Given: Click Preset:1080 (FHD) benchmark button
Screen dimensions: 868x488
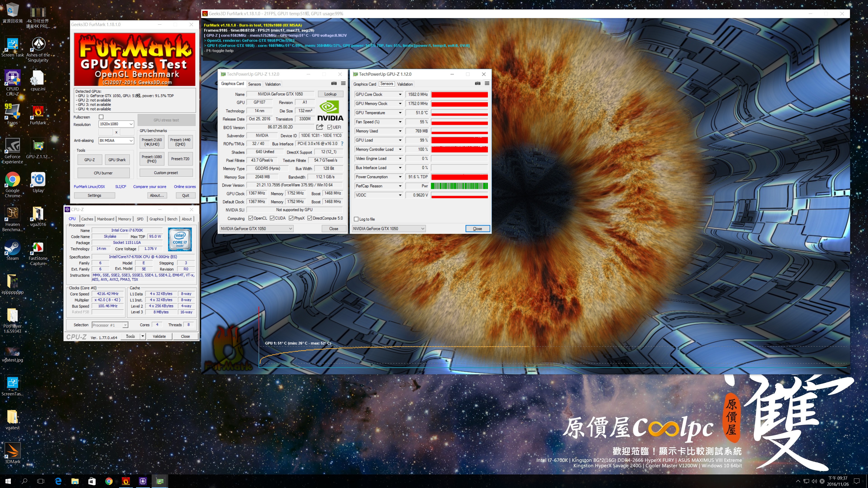Looking at the screenshot, I should pos(152,159).
